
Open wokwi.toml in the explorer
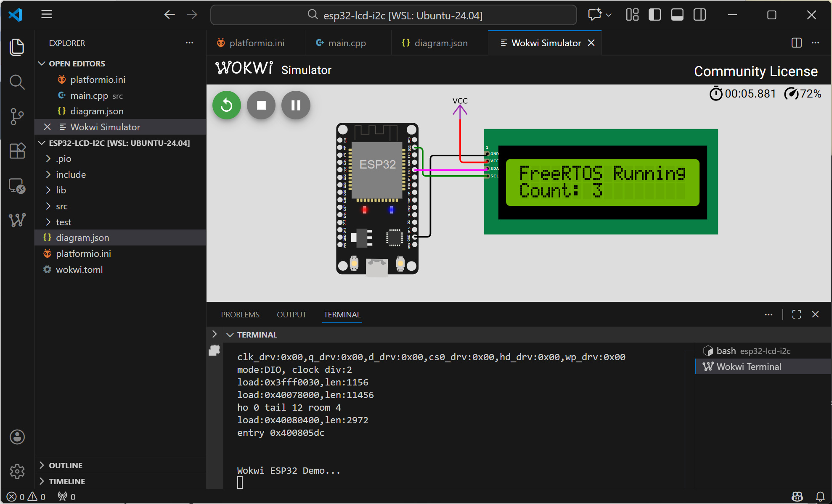[x=79, y=269]
